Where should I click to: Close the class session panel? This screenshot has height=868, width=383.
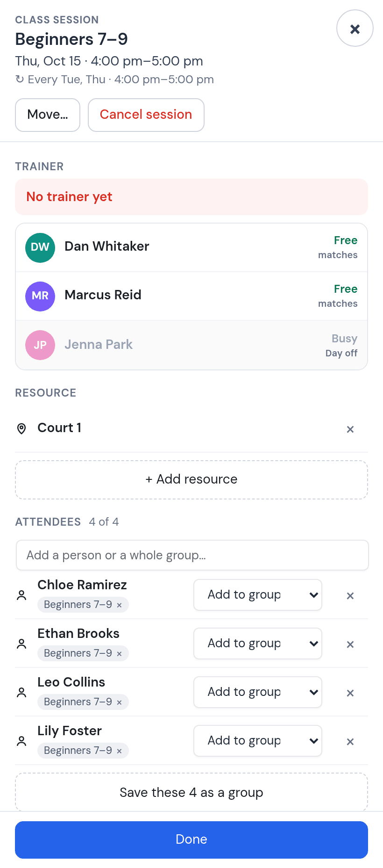pyautogui.click(x=355, y=29)
